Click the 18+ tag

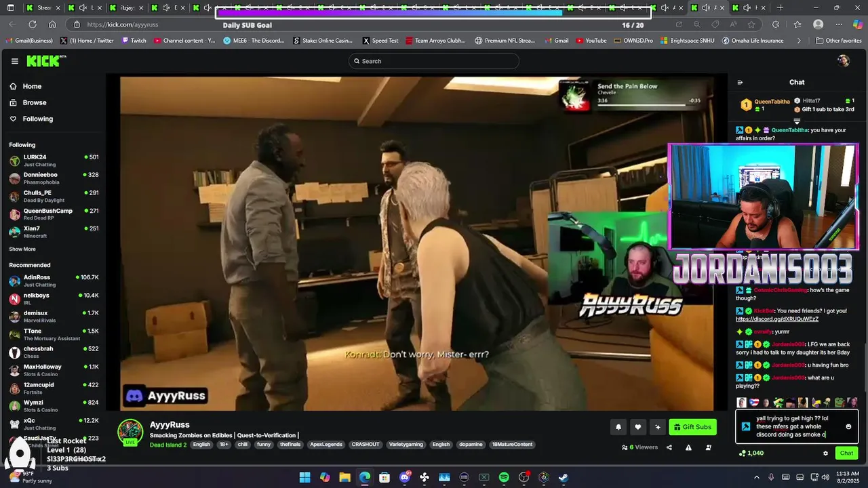(x=224, y=445)
